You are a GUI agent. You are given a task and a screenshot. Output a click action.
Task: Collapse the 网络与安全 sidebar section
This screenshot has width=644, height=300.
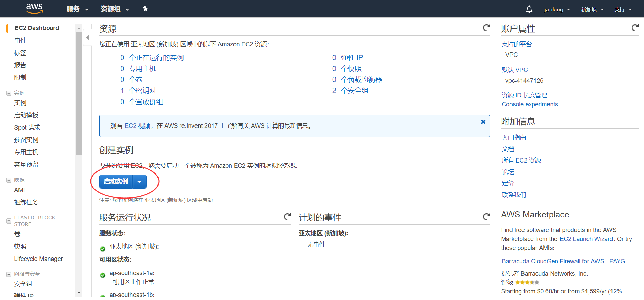tap(9, 274)
